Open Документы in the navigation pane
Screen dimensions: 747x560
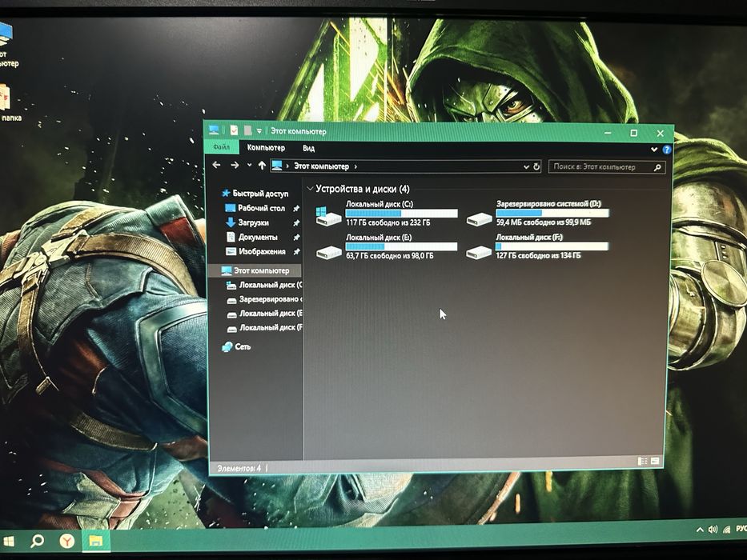tap(257, 237)
